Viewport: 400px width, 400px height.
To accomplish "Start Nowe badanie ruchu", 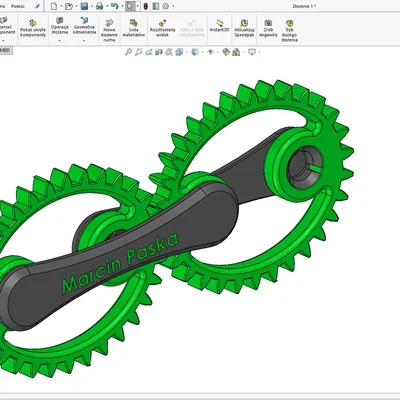I will 109,30.
